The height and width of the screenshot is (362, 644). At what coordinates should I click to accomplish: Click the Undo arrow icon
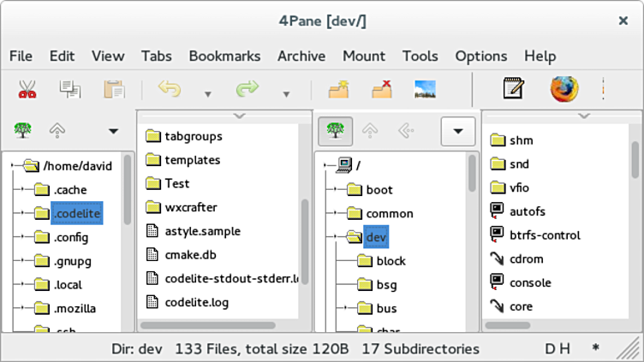[x=169, y=89]
